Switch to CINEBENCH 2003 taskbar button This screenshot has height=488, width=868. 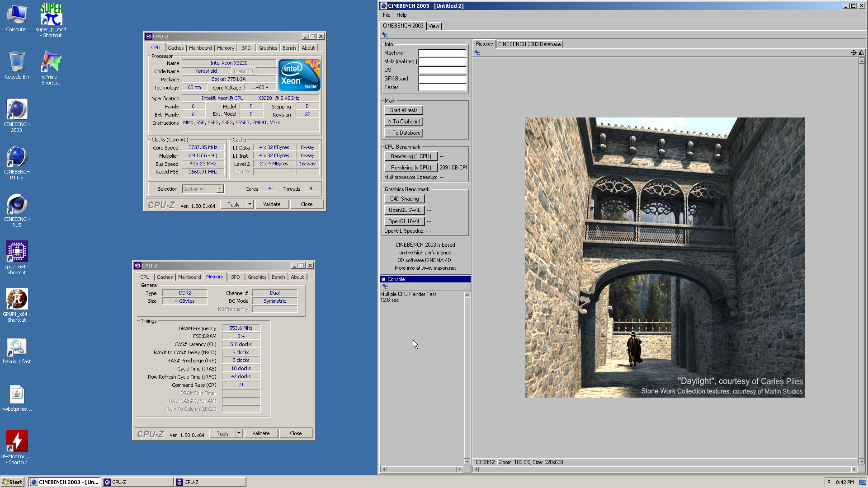[x=64, y=482]
